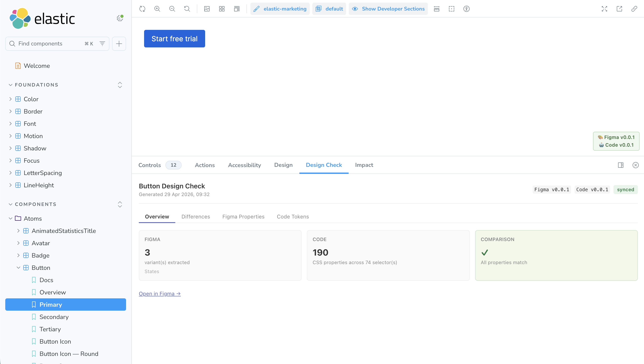Screen dimensions: 644x364
Task: Copy the story link icon
Action: (x=634, y=9)
